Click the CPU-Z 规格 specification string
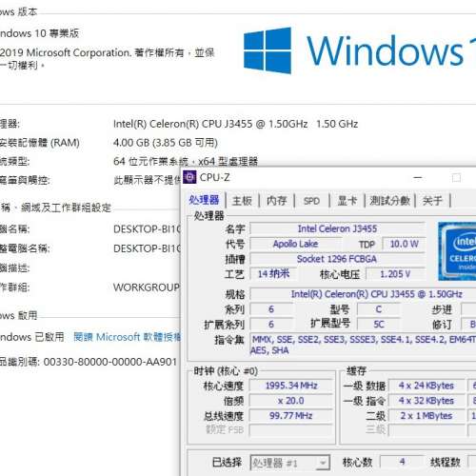The image size is (476, 476). pyautogui.click(x=363, y=294)
